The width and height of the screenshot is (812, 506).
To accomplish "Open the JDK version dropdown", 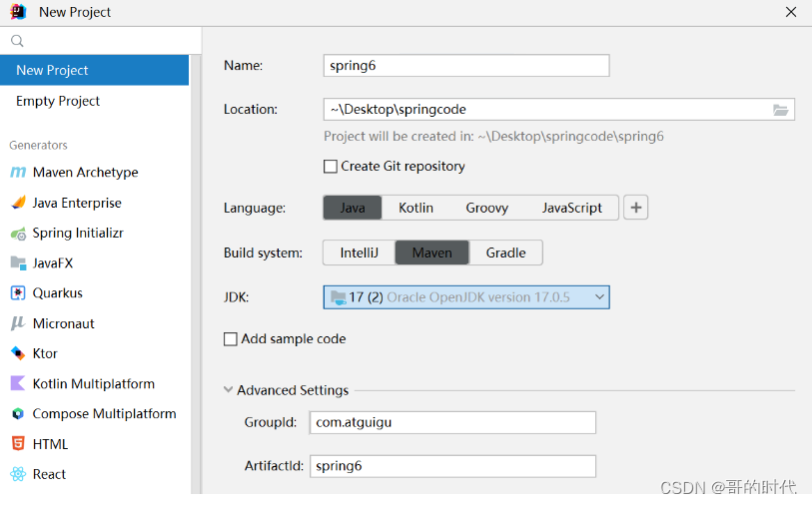I will pos(599,297).
